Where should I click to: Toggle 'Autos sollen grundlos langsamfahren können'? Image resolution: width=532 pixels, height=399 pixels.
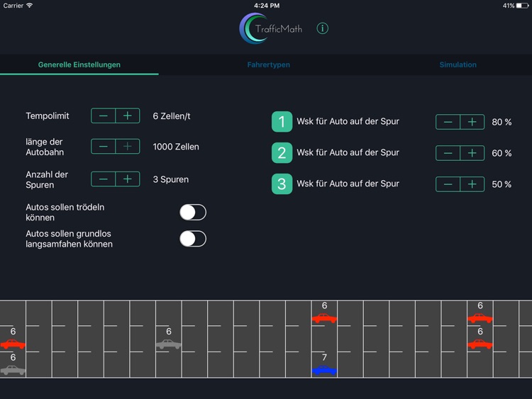coord(192,239)
